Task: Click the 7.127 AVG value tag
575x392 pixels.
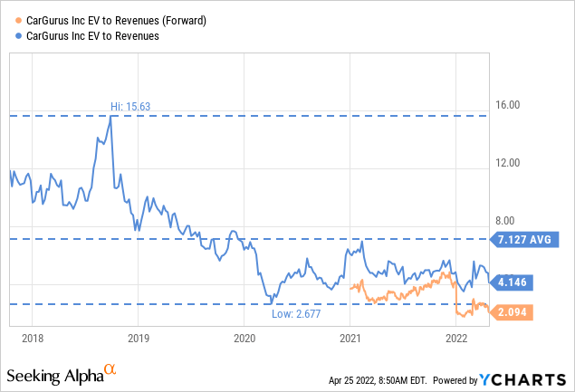Action: click(524, 239)
